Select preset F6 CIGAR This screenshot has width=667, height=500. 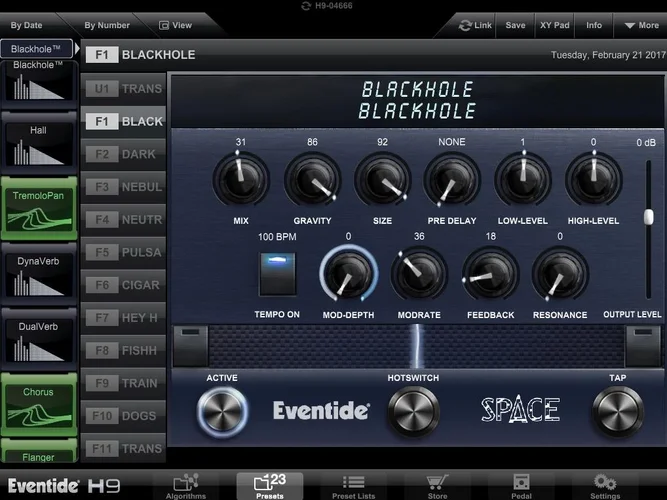tap(123, 285)
